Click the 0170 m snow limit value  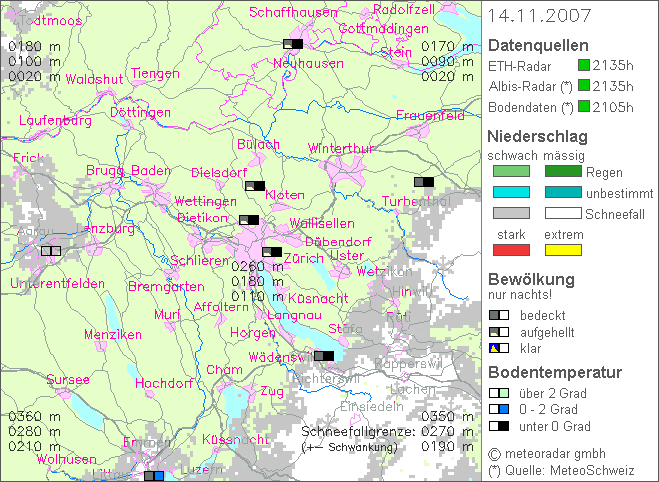click(448, 46)
